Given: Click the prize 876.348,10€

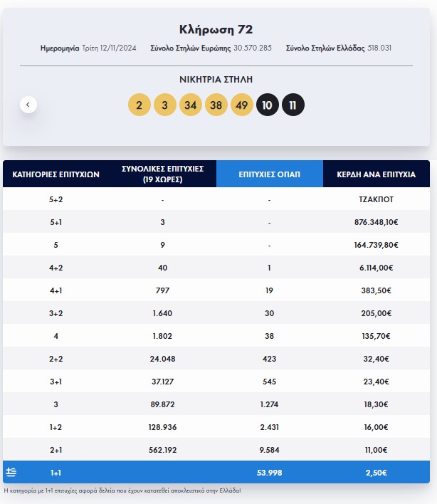Looking at the screenshot, I should pos(377,222).
